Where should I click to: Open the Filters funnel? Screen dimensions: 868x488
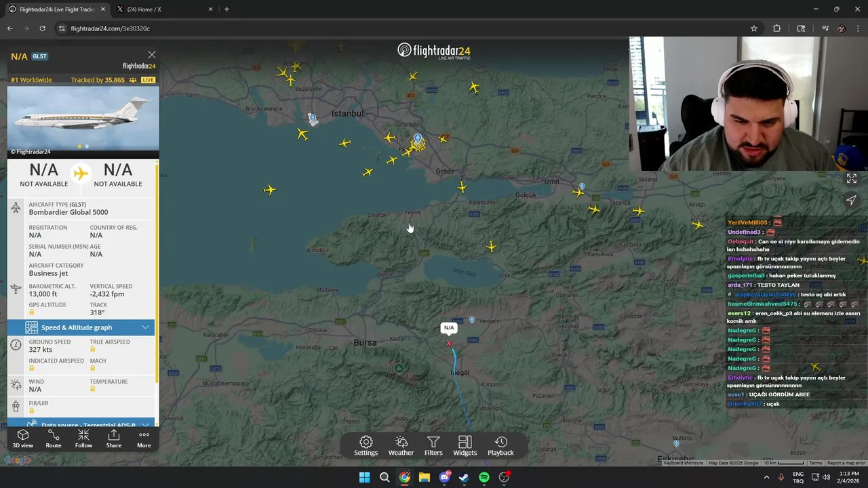click(x=433, y=446)
